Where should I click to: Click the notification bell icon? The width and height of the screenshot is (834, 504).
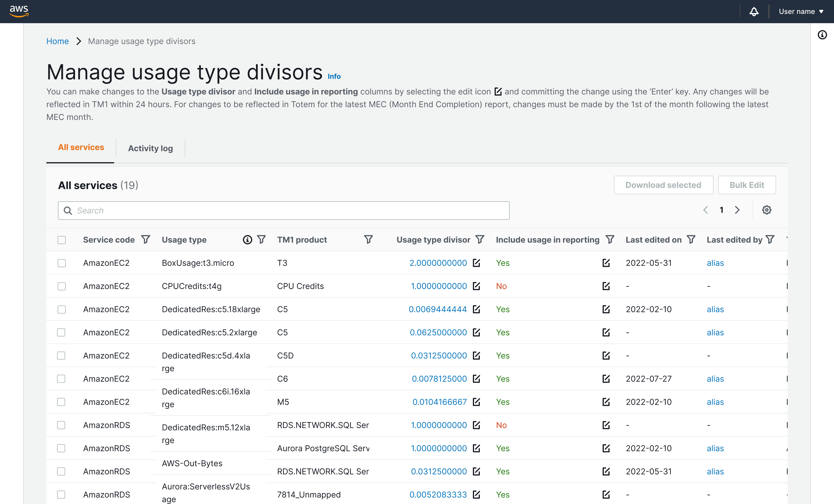click(754, 12)
